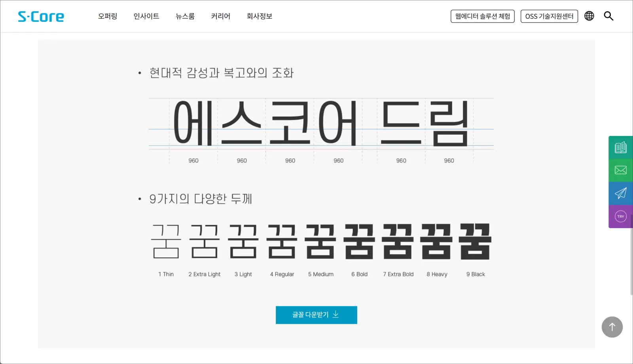The width and height of the screenshot is (633, 364).
Task: Click the 8 Heavy weight label
Action: pos(437,274)
